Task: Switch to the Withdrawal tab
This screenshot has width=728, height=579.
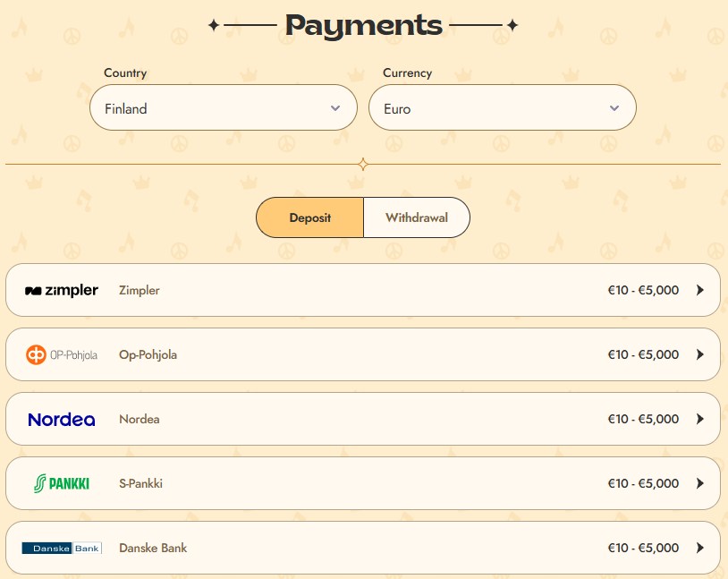Action: click(x=417, y=217)
